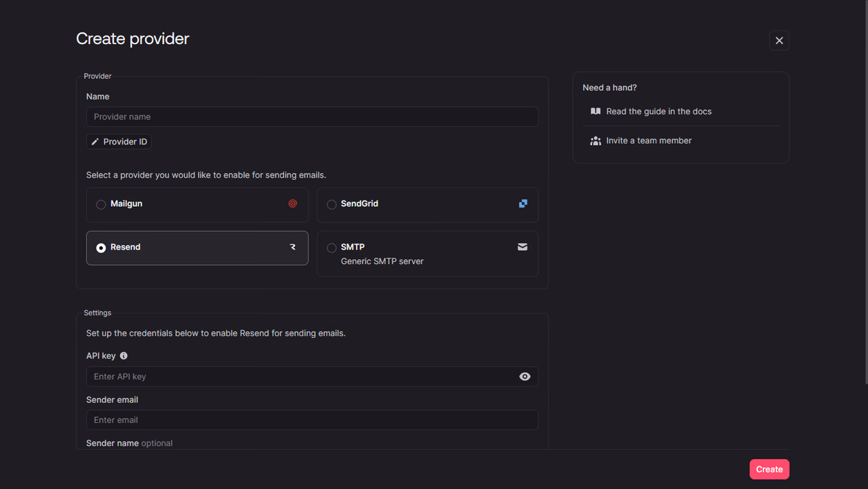Image resolution: width=868 pixels, height=489 pixels.
Task: Select the Resend radio button
Action: click(101, 248)
